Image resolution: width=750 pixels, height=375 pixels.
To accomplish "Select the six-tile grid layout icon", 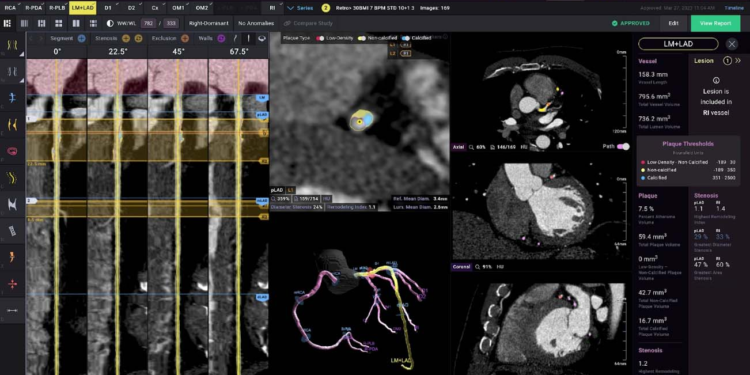I will 93,23.
